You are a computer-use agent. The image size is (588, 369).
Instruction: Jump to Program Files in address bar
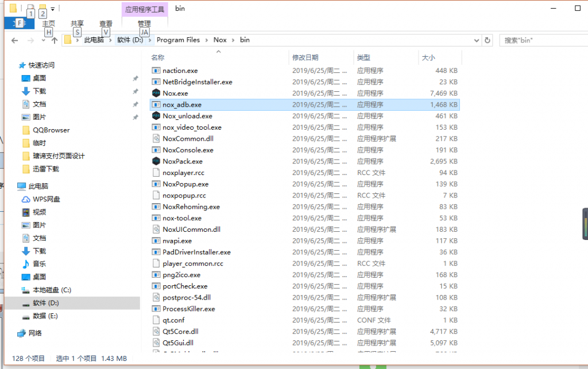pyautogui.click(x=178, y=40)
